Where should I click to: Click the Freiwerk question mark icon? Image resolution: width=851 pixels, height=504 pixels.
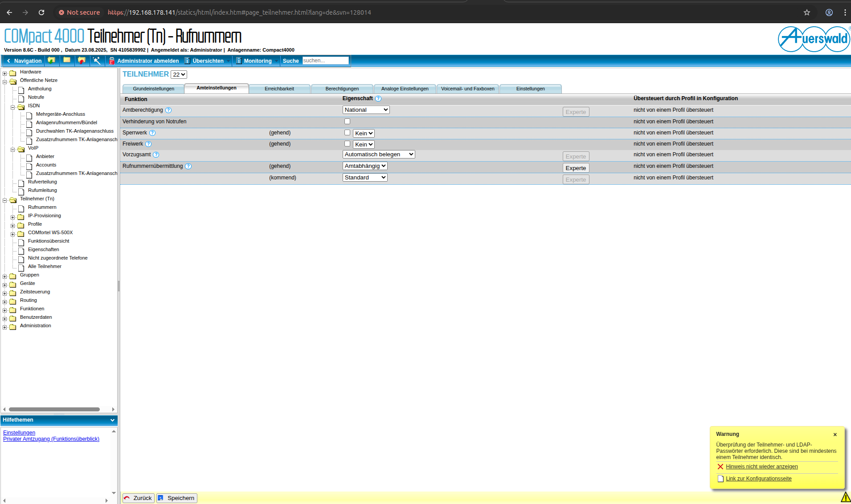148,144
